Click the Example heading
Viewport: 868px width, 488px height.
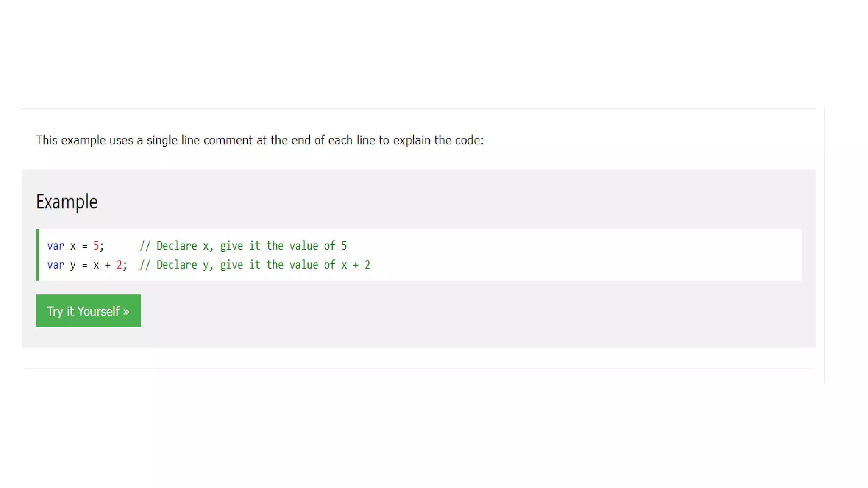[x=67, y=202]
